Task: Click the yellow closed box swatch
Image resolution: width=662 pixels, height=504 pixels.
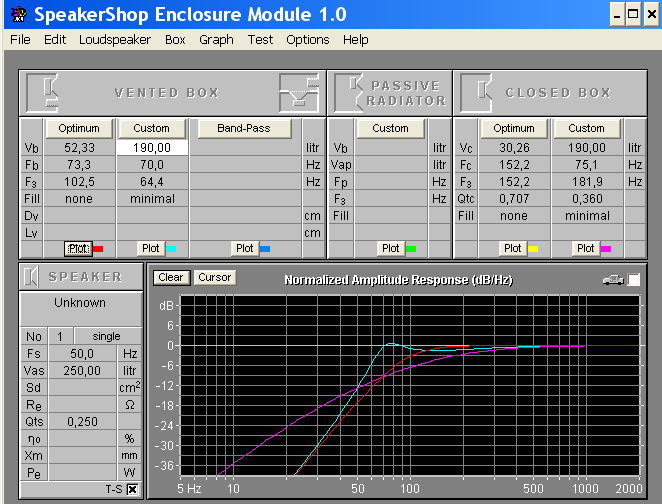Action: pos(533,249)
